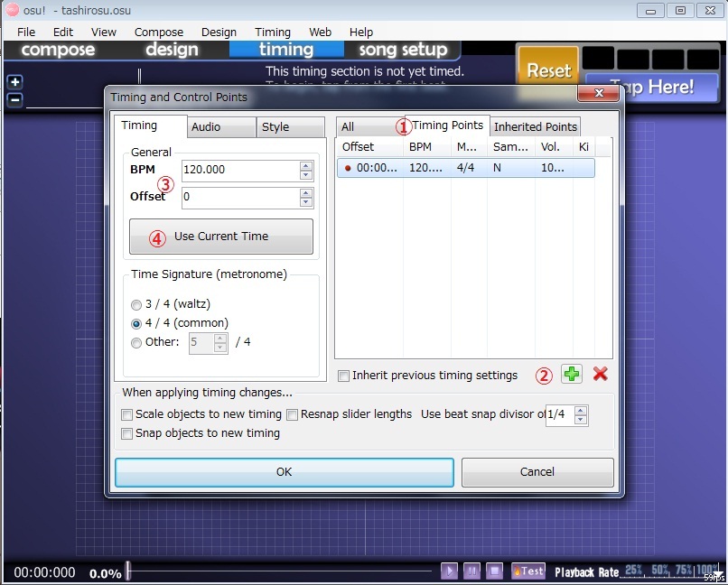Open the File menu
The width and height of the screenshot is (728, 585).
(x=26, y=32)
